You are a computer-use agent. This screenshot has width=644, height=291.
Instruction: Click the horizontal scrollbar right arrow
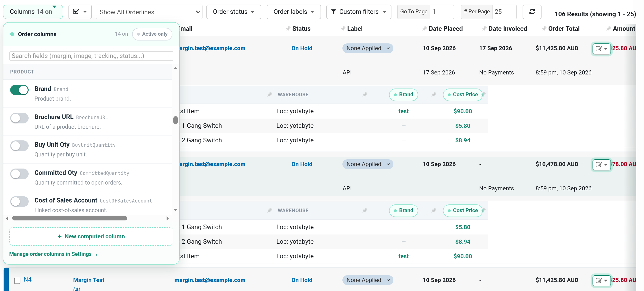click(168, 218)
